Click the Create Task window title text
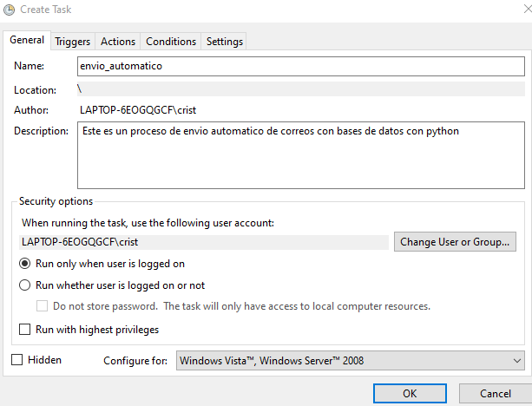 tap(51, 10)
